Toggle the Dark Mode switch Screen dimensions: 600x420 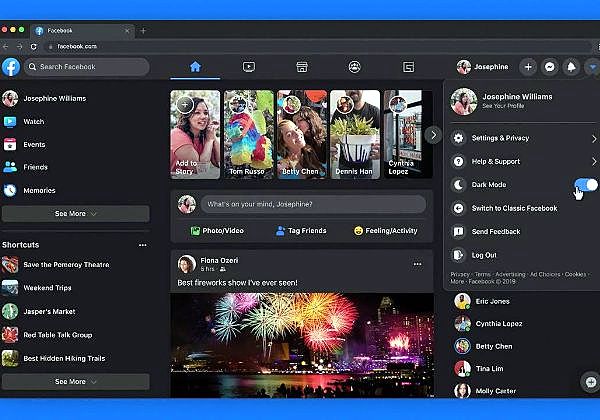point(586,185)
